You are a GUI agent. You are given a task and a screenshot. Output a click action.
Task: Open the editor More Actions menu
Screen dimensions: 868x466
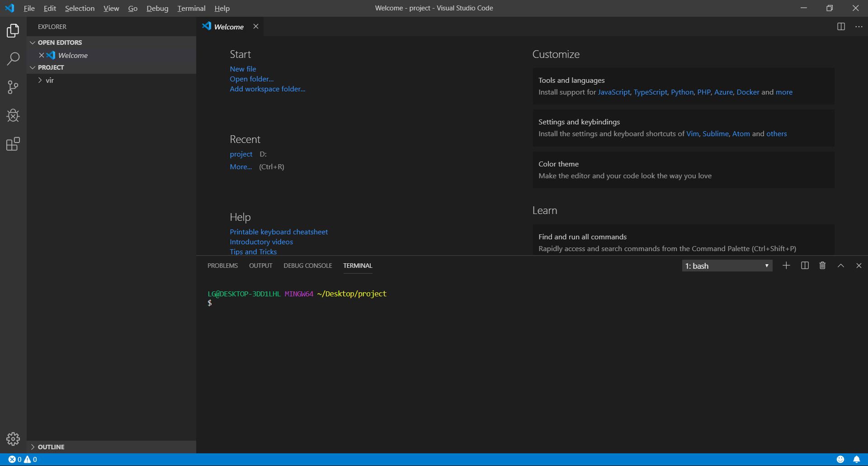(x=859, y=27)
